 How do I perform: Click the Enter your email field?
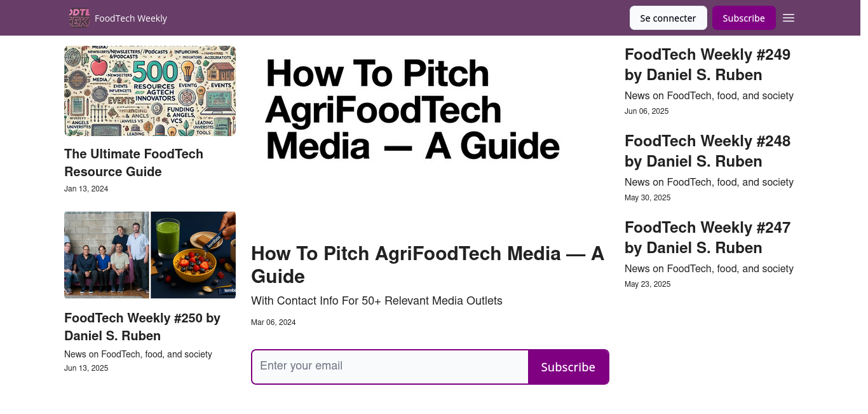[390, 367]
